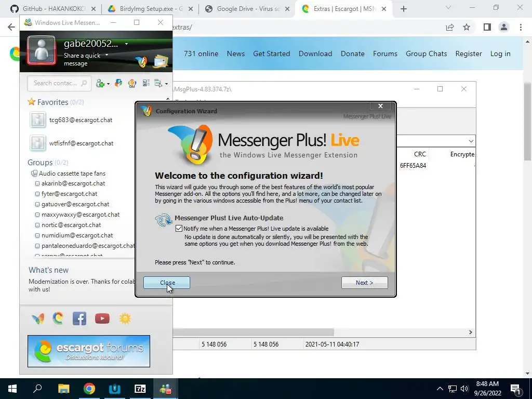Image resolution: width=532 pixels, height=399 pixels.
Task: Open dropdown arrow next to show menu icon
Action: coord(166,84)
